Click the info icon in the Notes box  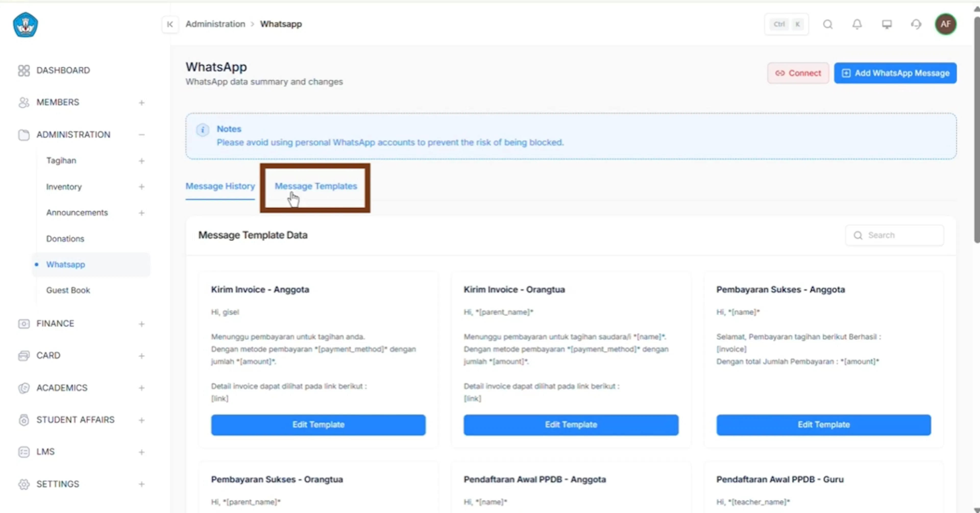click(202, 130)
